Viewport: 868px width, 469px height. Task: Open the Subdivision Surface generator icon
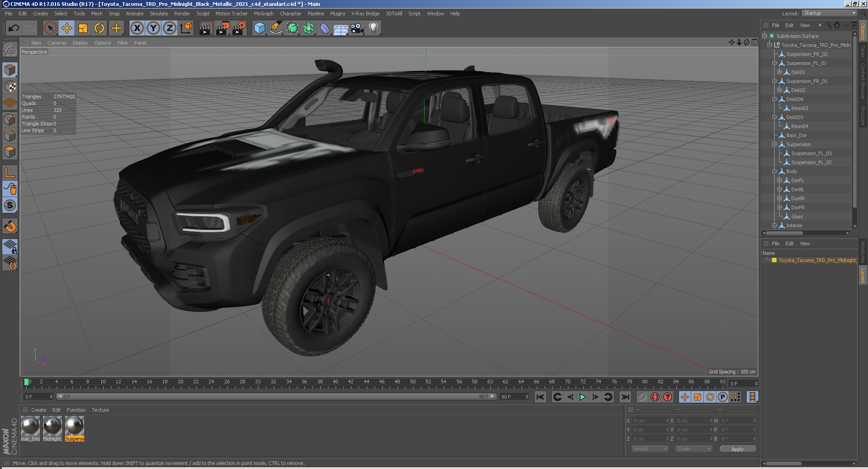pyautogui.click(x=292, y=28)
